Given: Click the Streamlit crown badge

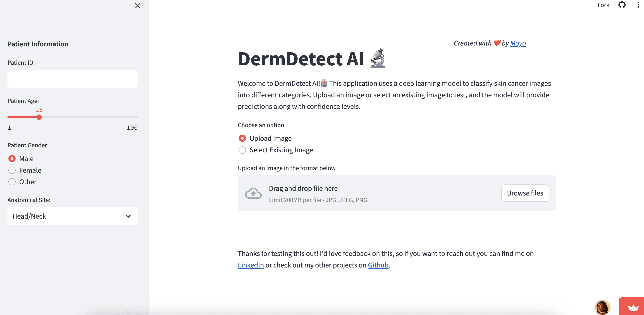Looking at the screenshot, I should 632,307.
